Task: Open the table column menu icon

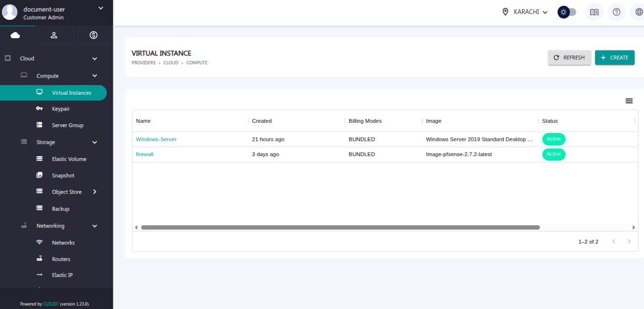Action: click(629, 101)
